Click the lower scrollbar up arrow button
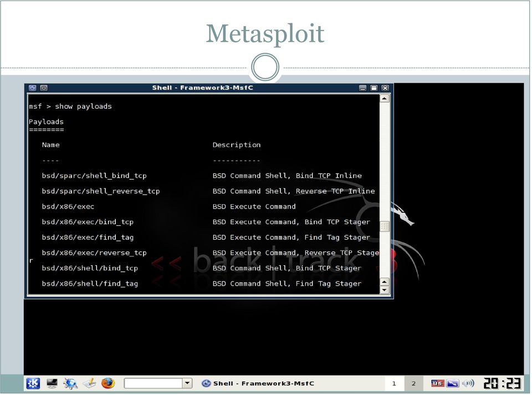532x395 pixels. (x=384, y=282)
